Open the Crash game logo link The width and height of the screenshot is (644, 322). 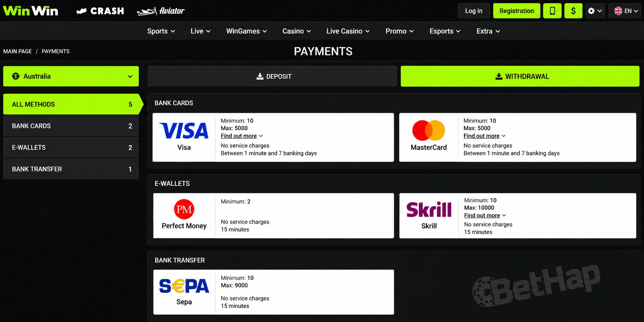pyautogui.click(x=100, y=11)
